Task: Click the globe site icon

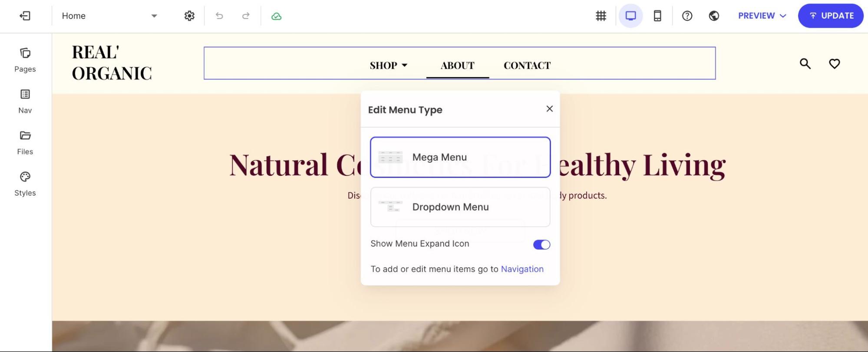Action: point(714,16)
